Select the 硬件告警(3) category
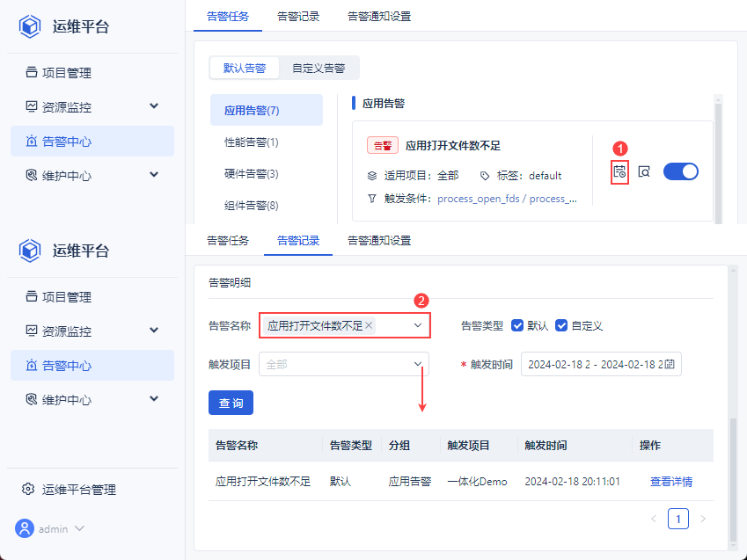The height and width of the screenshot is (560, 747). tap(252, 173)
